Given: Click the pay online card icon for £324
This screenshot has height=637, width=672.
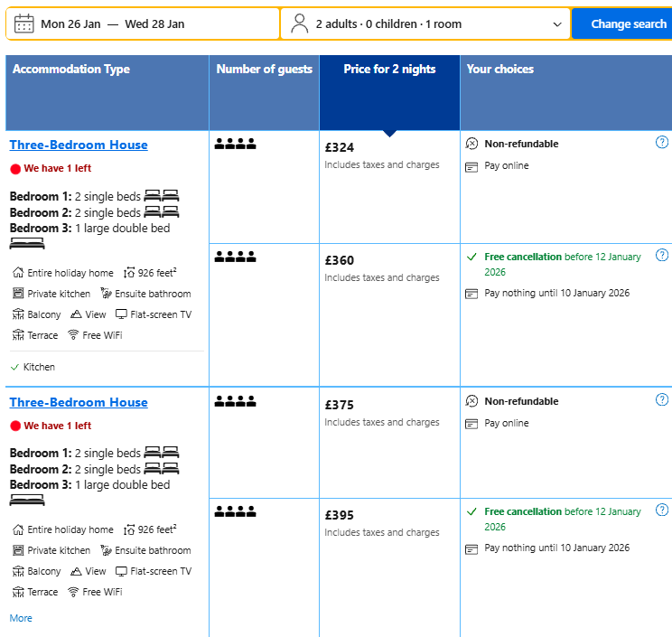Looking at the screenshot, I should [x=471, y=166].
